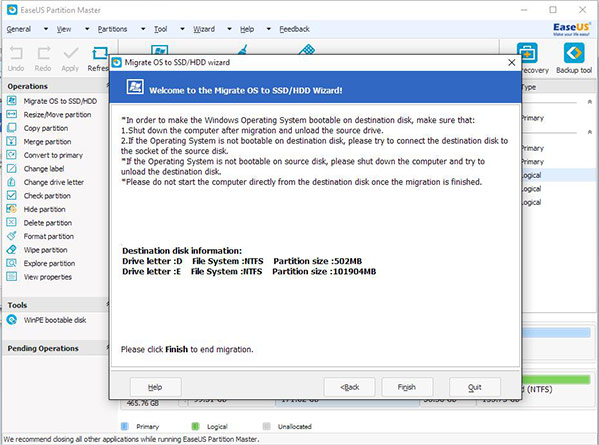This screenshot has height=445, width=599.
Task: Click the Operations panel header
Action: point(56,86)
